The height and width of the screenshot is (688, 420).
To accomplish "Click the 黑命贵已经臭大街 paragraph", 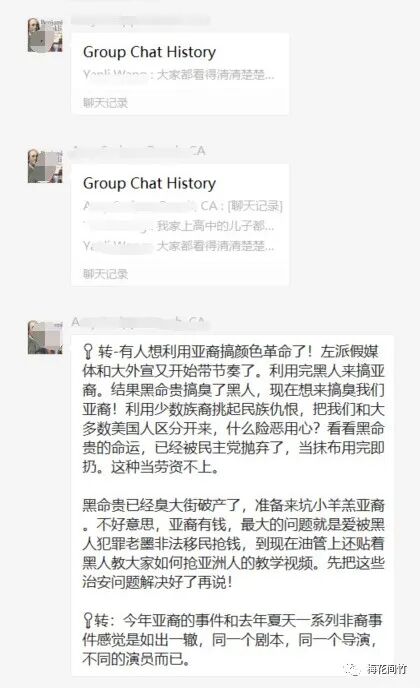I will 233,544.
